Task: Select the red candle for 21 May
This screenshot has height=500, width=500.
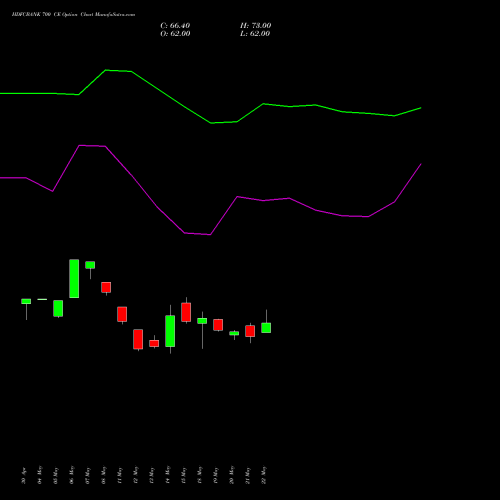Action: [x=250, y=331]
